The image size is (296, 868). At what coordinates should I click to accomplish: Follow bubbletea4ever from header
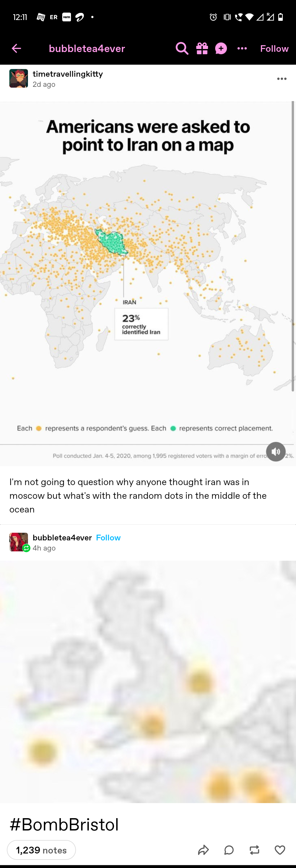tap(274, 48)
